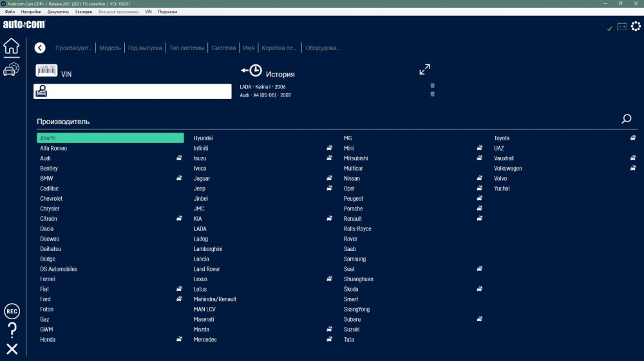Delete the Audi A4 history entry
Image resolution: width=644 pixels, height=361 pixels.
coord(432,94)
